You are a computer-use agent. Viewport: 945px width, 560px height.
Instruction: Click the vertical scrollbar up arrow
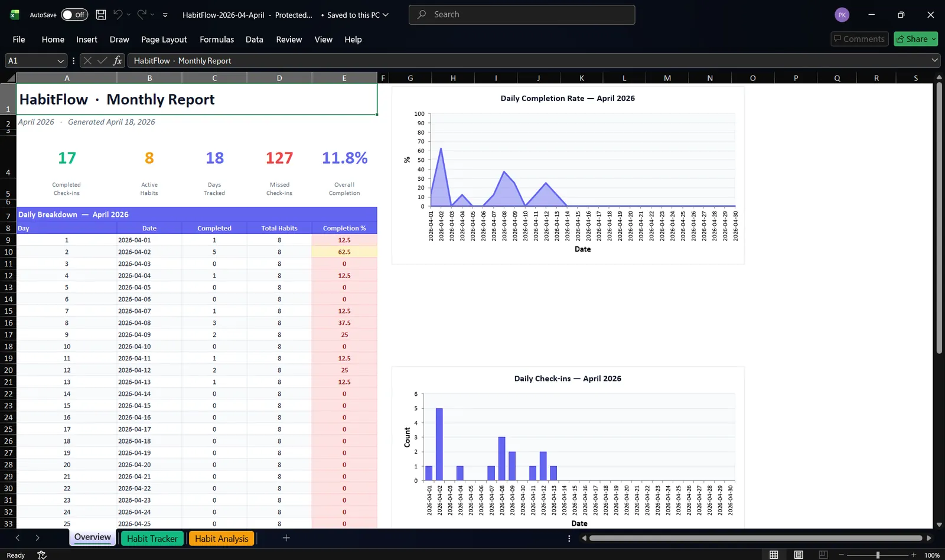pyautogui.click(x=939, y=77)
